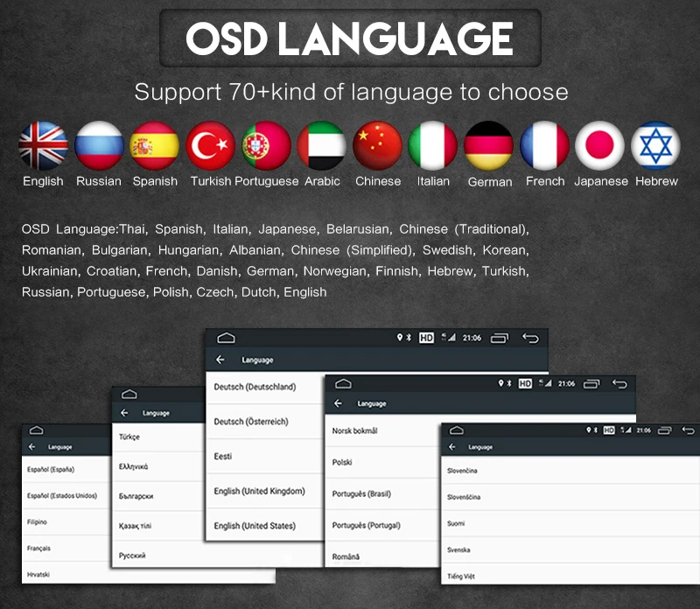Tap return icon in Slovenčina window status bar

coord(689,430)
